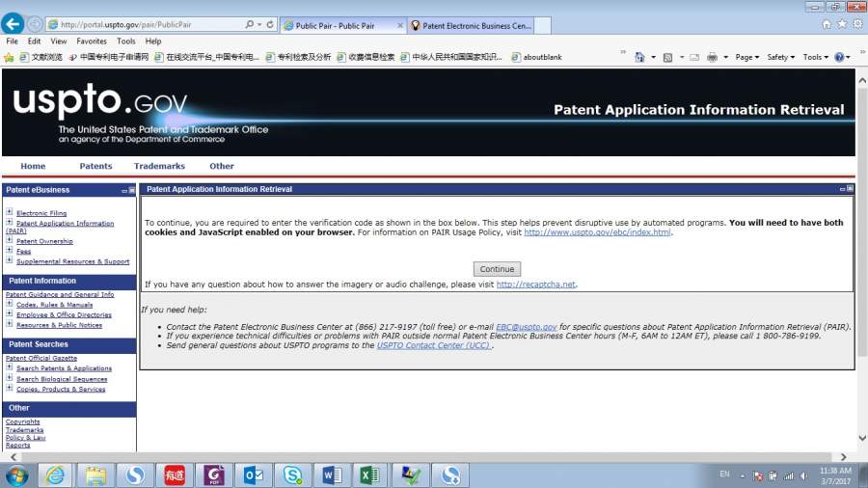Click the Continue button
Viewport: 868px width, 488px height.
497,269
